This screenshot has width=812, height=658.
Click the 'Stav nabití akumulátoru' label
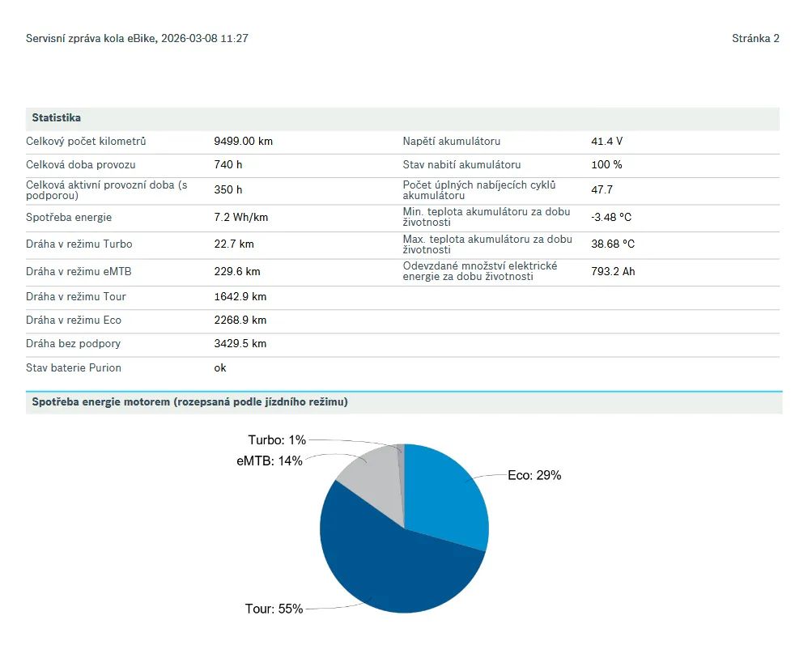click(461, 165)
